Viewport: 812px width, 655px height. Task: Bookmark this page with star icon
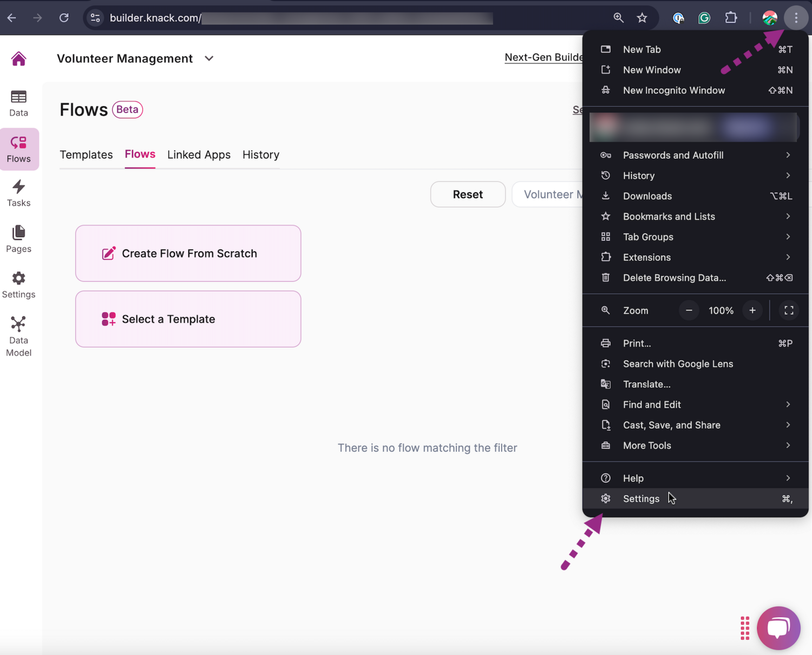coord(642,18)
